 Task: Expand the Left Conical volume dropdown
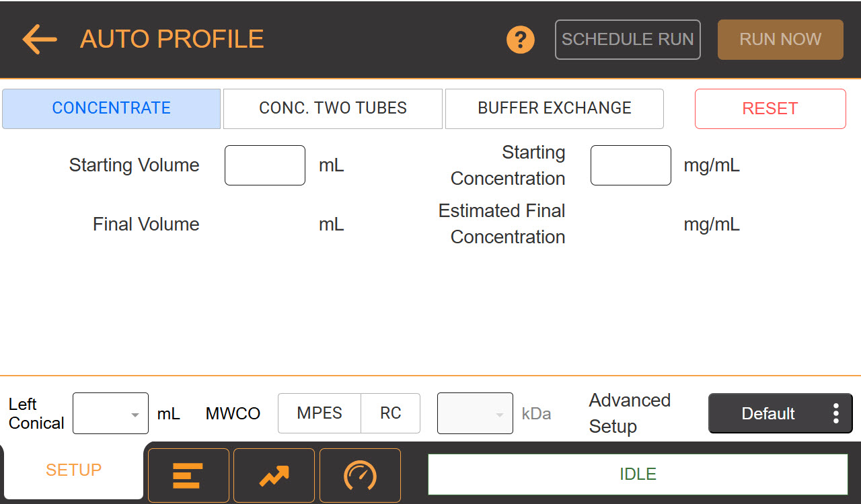point(110,413)
